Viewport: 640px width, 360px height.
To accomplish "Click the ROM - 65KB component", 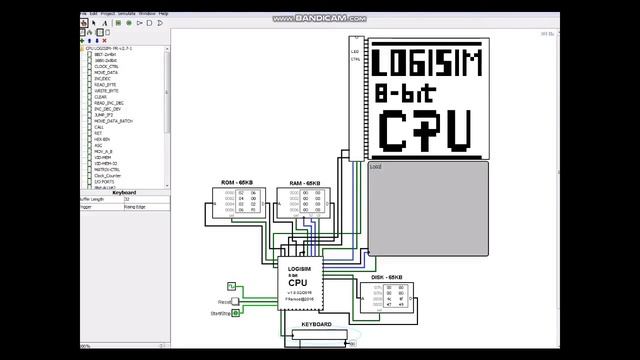I will click(239, 203).
